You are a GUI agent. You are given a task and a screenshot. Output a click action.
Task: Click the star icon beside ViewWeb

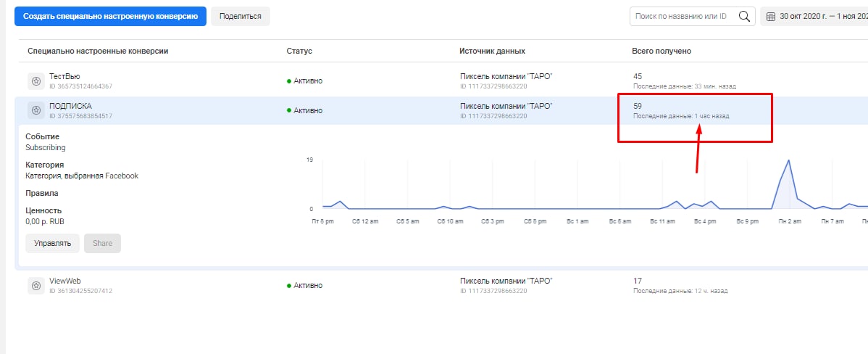tap(36, 286)
